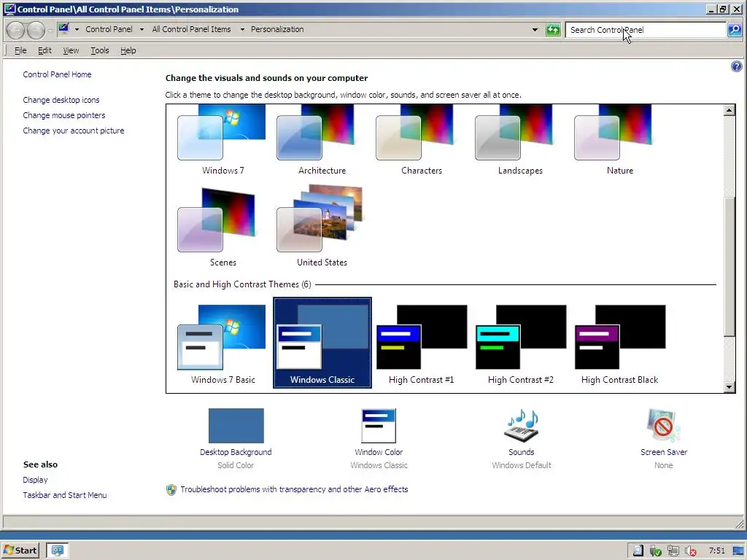Click the Personalization window taskbar button

click(x=58, y=550)
